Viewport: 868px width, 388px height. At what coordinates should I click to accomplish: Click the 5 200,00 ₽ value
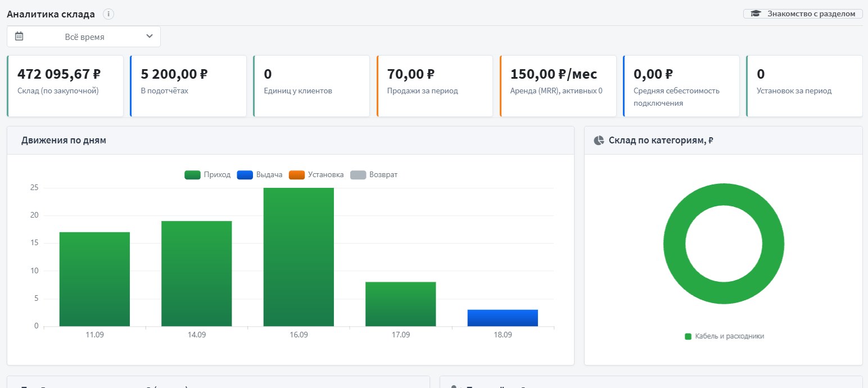tap(174, 74)
